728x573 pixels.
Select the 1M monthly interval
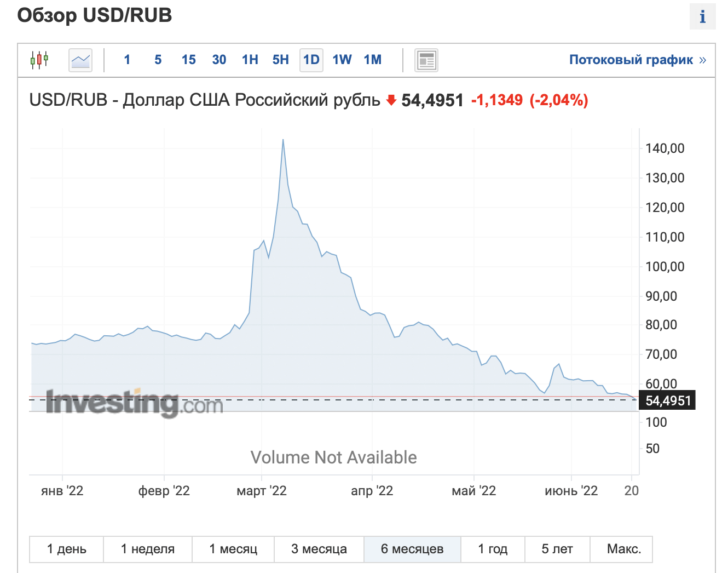click(373, 60)
